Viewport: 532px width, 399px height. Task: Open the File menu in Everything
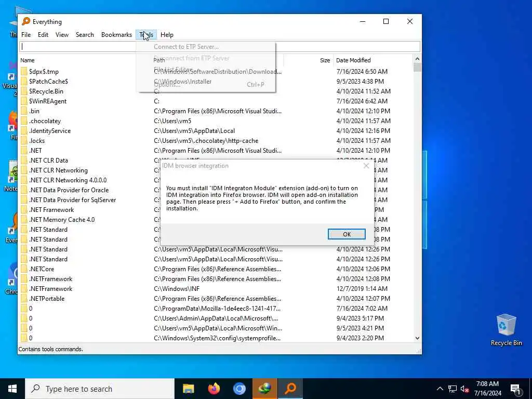tap(26, 35)
